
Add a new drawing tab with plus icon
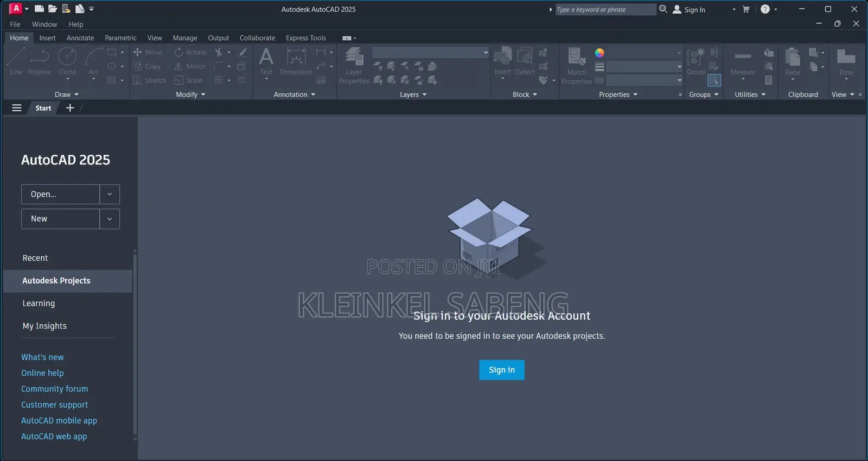70,108
